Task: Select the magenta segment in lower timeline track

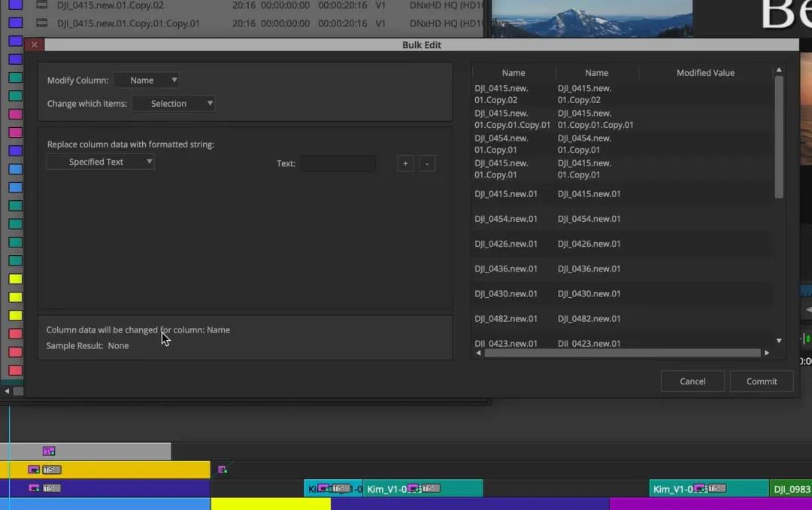Action: pos(710,504)
